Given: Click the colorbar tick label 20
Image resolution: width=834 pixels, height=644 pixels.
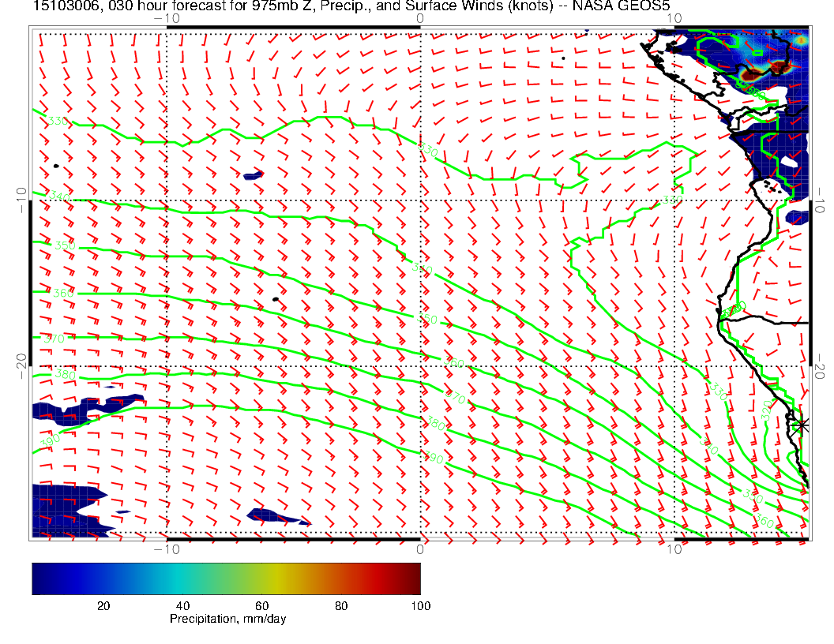Looking at the screenshot, I should coord(103,605).
